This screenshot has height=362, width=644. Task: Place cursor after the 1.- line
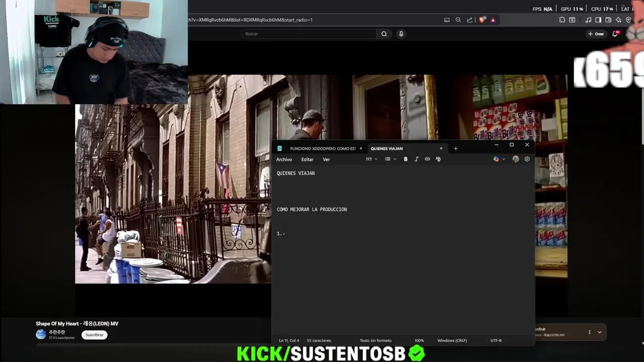coord(286,233)
